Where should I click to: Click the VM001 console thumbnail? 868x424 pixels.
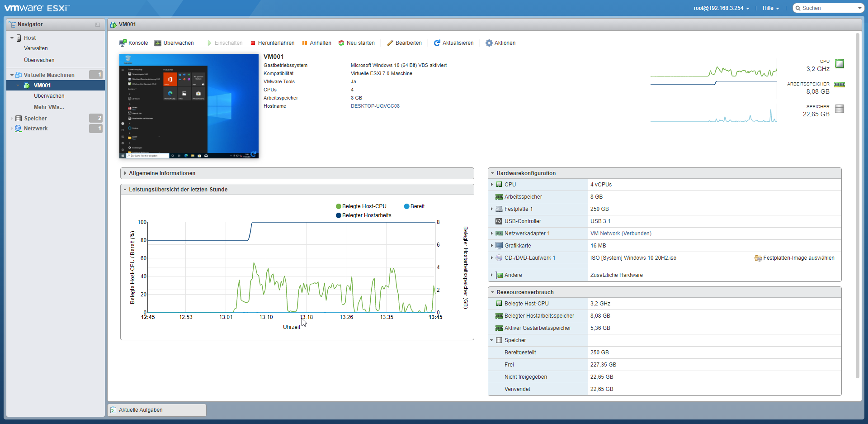pyautogui.click(x=189, y=106)
